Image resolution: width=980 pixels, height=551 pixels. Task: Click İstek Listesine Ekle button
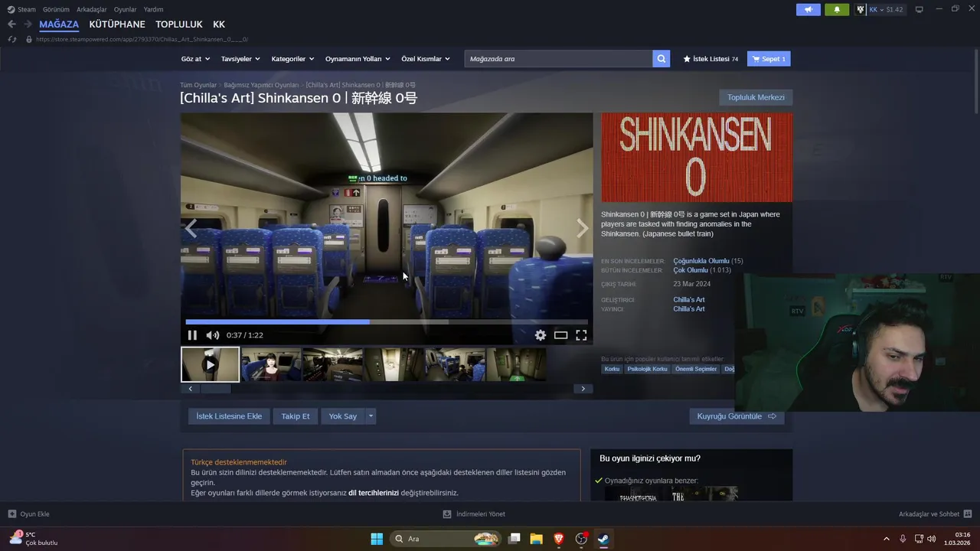[x=229, y=416]
